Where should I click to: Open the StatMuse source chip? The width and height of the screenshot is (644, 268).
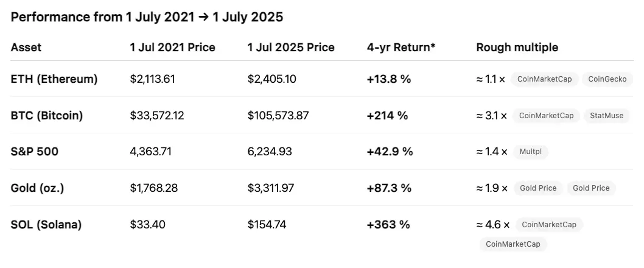[x=607, y=116]
